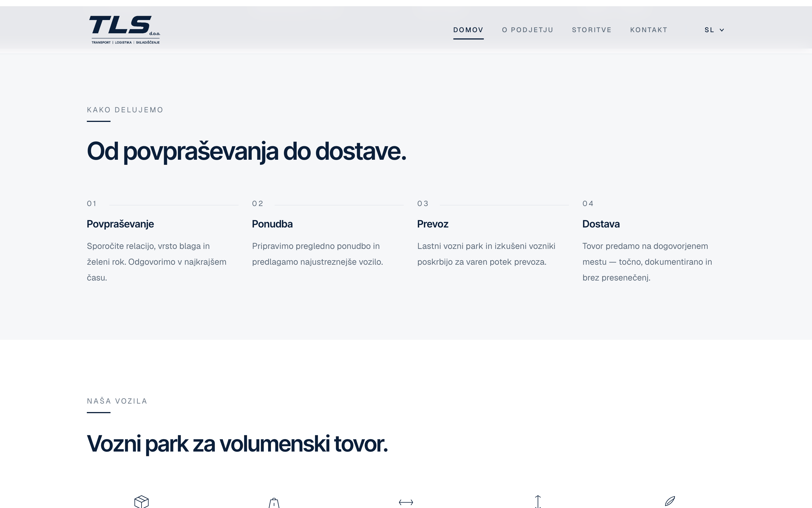The height and width of the screenshot is (508, 812).
Task: Open the SL language dropdown
Action: coord(714,30)
